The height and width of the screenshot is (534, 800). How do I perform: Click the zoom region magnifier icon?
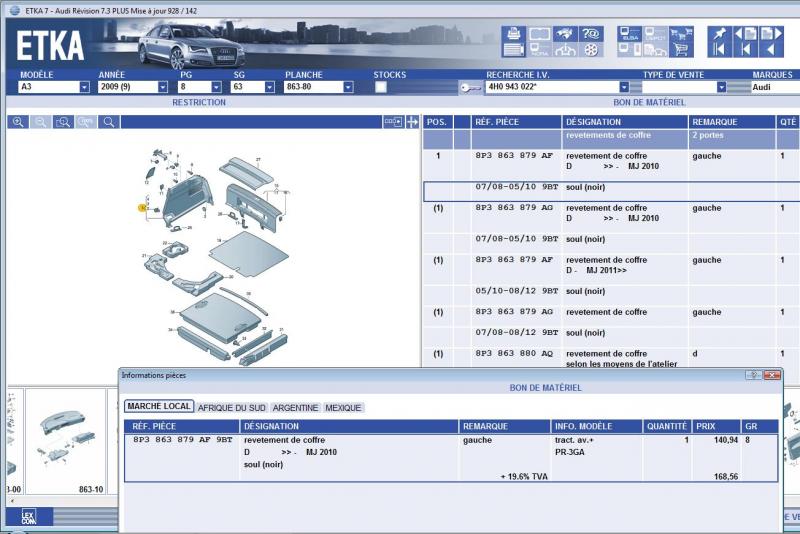click(63, 122)
